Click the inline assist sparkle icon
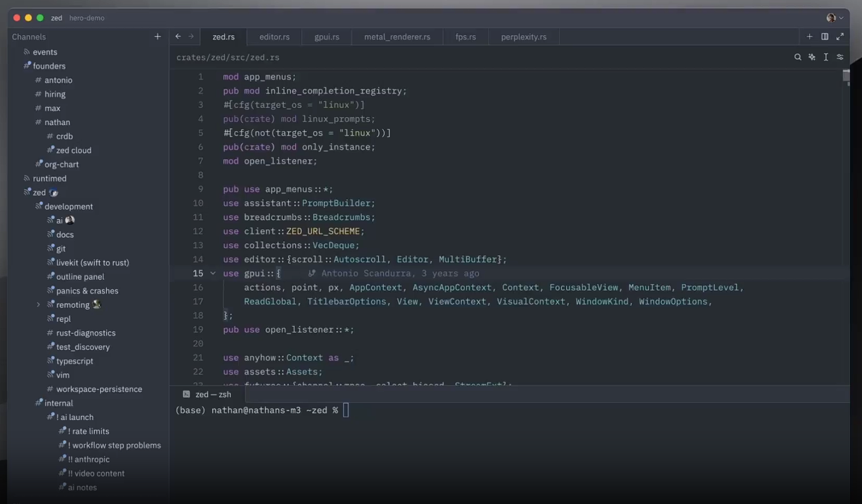Image resolution: width=862 pixels, height=504 pixels. pos(811,57)
